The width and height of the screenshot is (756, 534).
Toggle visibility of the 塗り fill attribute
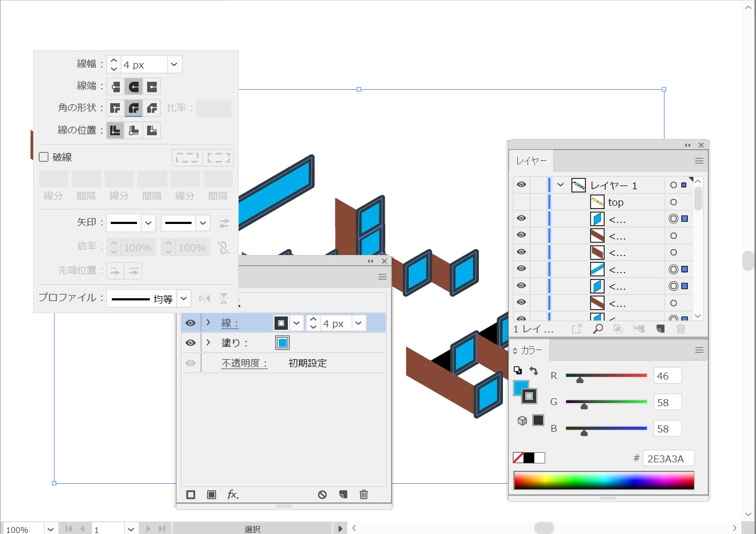(x=190, y=343)
